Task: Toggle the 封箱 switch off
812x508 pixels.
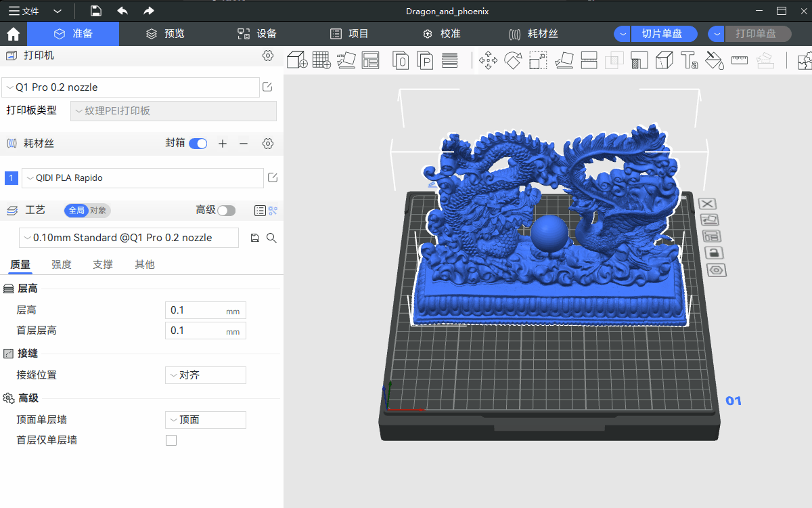Action: click(x=198, y=144)
